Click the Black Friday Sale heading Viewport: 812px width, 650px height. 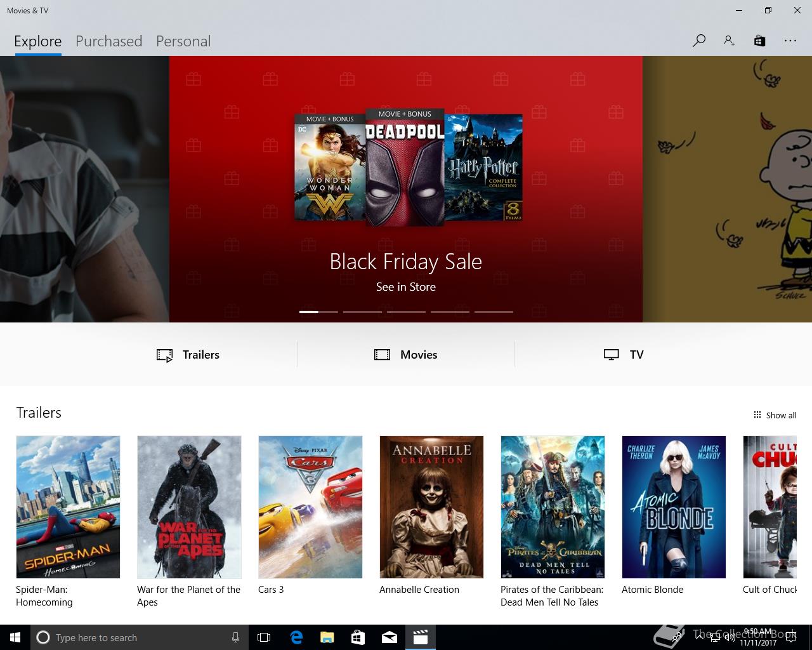(x=406, y=262)
